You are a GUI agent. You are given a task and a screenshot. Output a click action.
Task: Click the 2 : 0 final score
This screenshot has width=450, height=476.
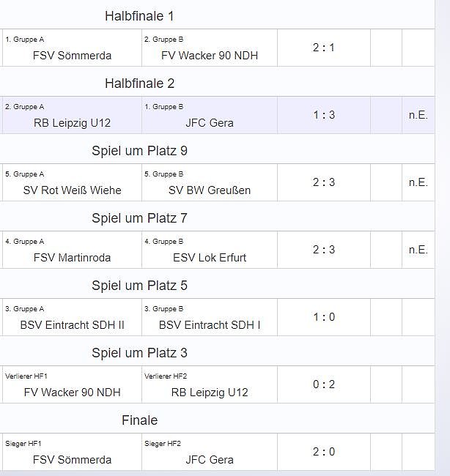pyautogui.click(x=323, y=453)
